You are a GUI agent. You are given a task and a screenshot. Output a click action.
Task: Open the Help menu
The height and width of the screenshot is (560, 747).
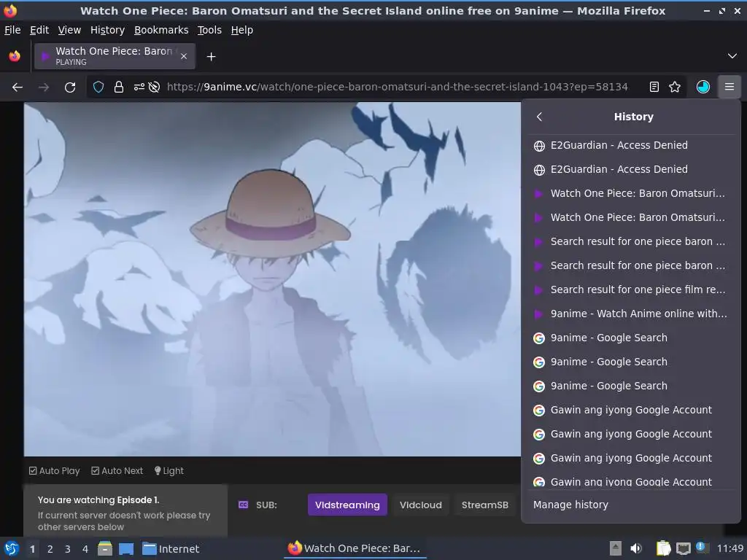pos(242,30)
